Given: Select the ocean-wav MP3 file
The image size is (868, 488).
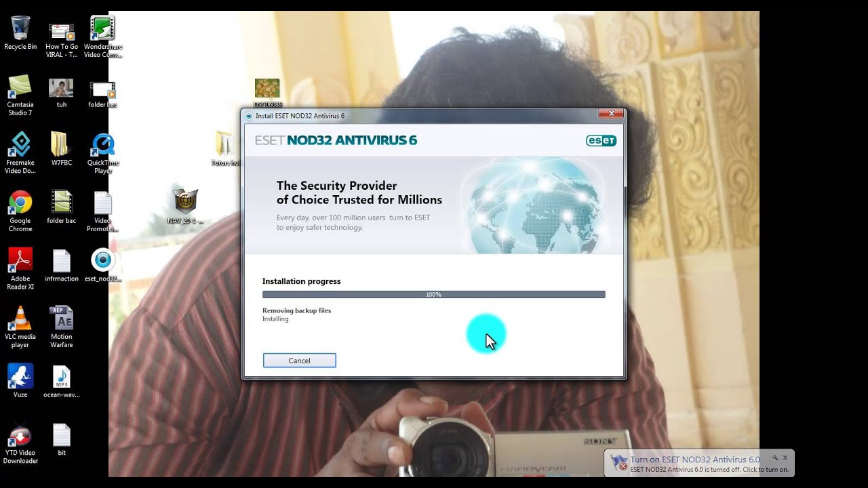Looking at the screenshot, I should click(x=62, y=382).
